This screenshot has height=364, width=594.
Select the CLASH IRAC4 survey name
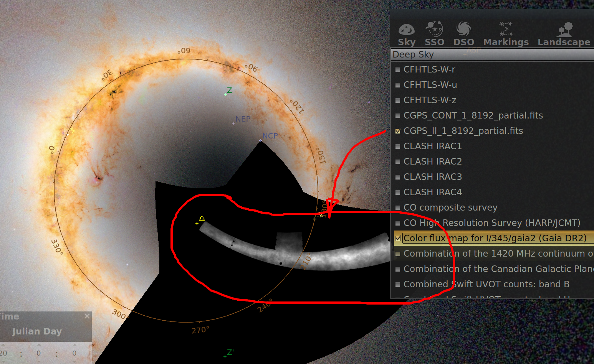432,192
